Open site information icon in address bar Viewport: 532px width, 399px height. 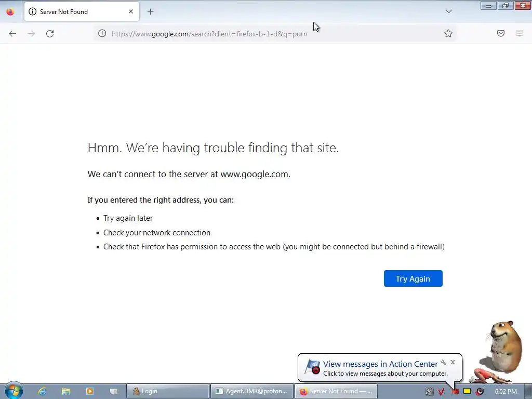pyautogui.click(x=102, y=33)
